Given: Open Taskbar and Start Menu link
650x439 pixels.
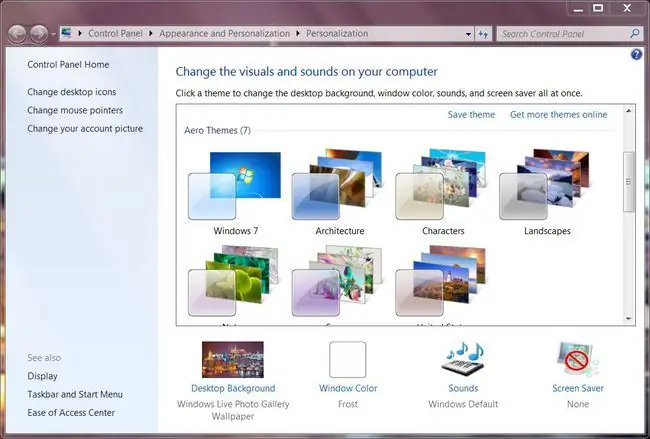Looking at the screenshot, I should click(x=75, y=394).
